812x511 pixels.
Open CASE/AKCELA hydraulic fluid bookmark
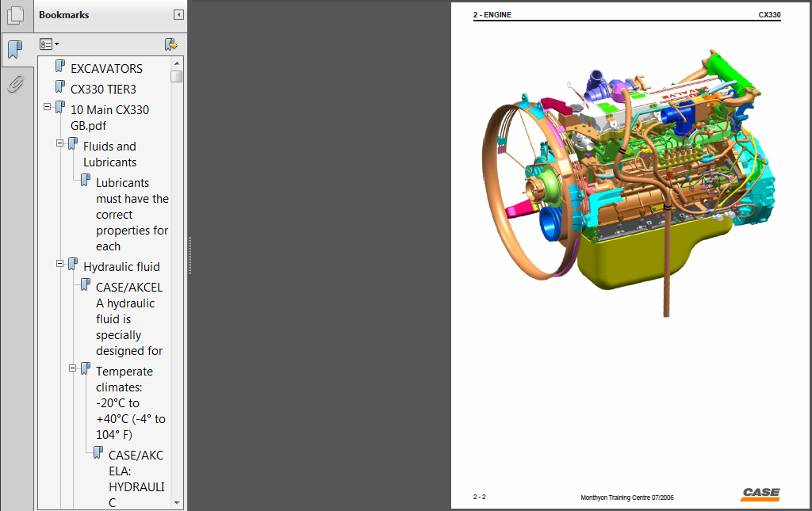pyautogui.click(x=129, y=319)
